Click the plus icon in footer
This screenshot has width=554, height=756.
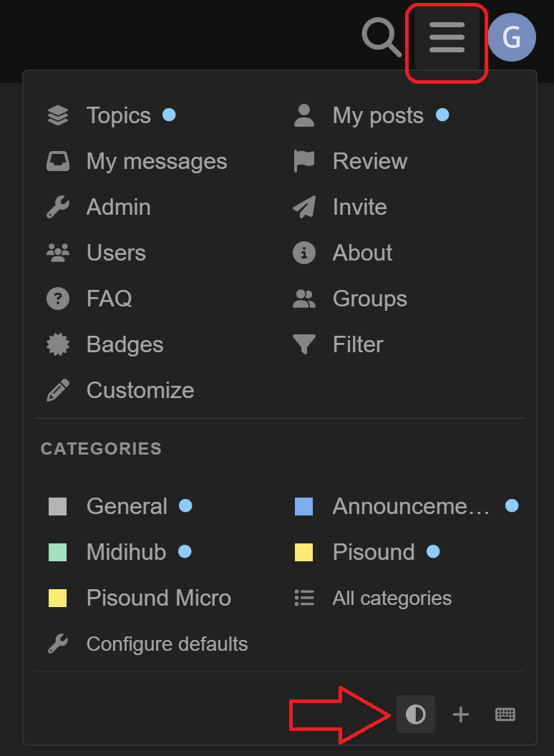461,714
